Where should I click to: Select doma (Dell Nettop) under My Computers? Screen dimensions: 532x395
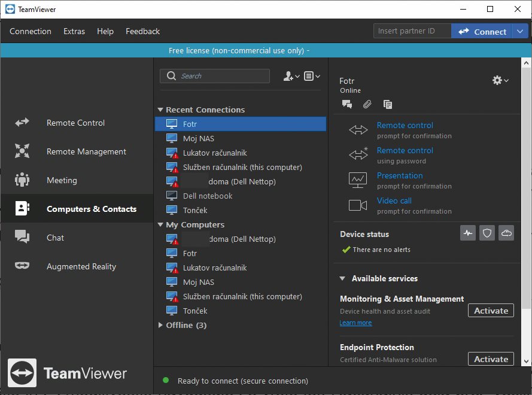(x=241, y=239)
